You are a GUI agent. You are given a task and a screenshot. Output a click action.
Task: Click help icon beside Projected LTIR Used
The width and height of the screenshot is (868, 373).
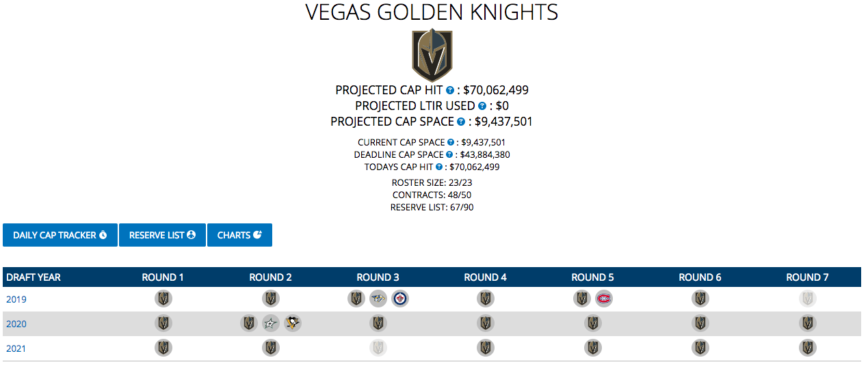pyautogui.click(x=482, y=106)
